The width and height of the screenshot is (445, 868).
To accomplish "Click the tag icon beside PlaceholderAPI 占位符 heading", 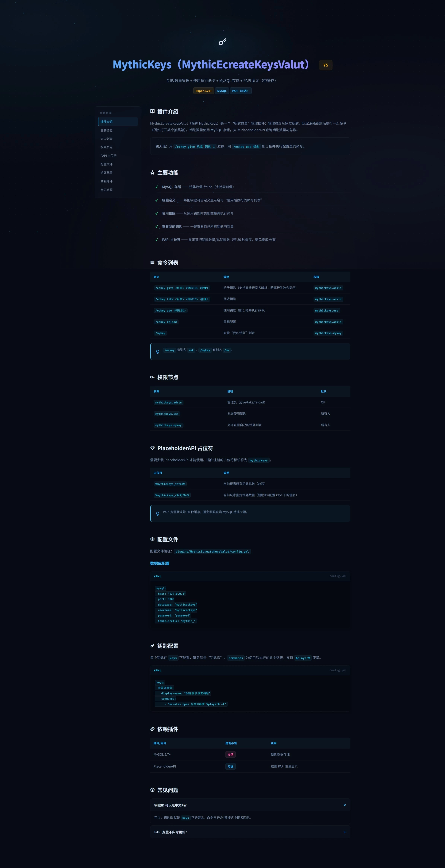I will [x=152, y=448].
